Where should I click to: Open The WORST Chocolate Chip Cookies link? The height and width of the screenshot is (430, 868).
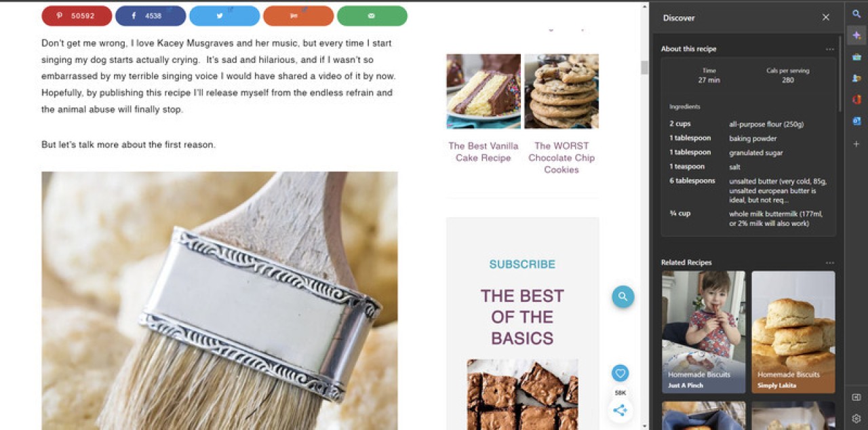[x=561, y=157]
